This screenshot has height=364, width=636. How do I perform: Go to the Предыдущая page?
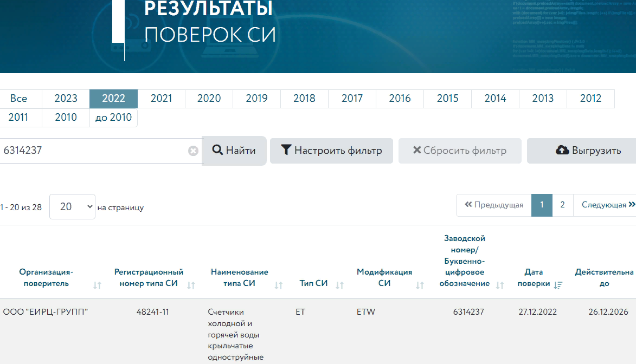pyautogui.click(x=494, y=205)
